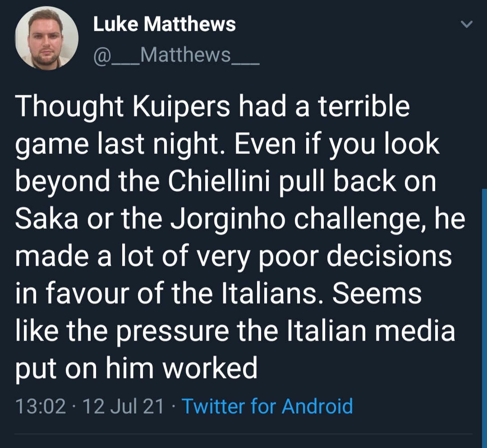487x448 pixels.
Task: Open the tweet options chevron menu
Action: 467,24
